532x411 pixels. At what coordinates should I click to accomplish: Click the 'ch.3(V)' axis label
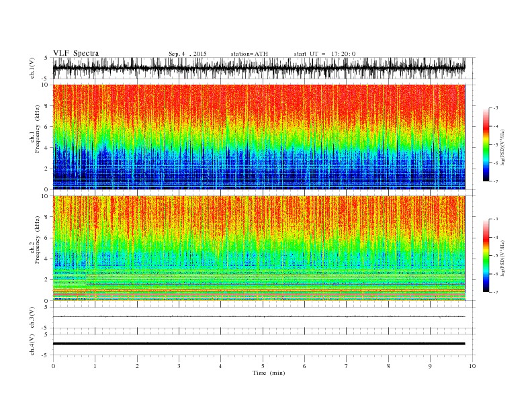(32, 317)
